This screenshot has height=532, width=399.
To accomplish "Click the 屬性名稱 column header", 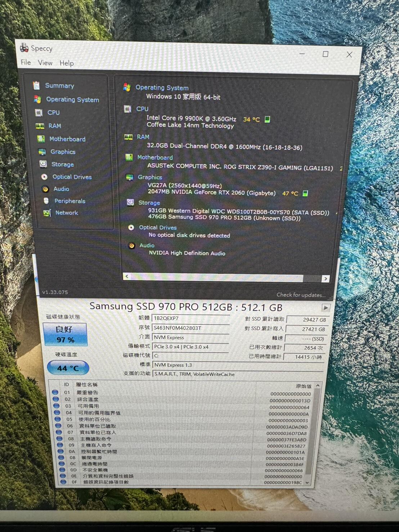I will pos(87,385).
